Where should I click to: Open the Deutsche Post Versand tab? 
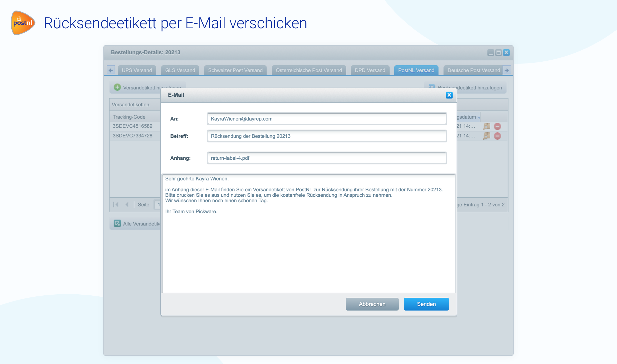pos(473,70)
